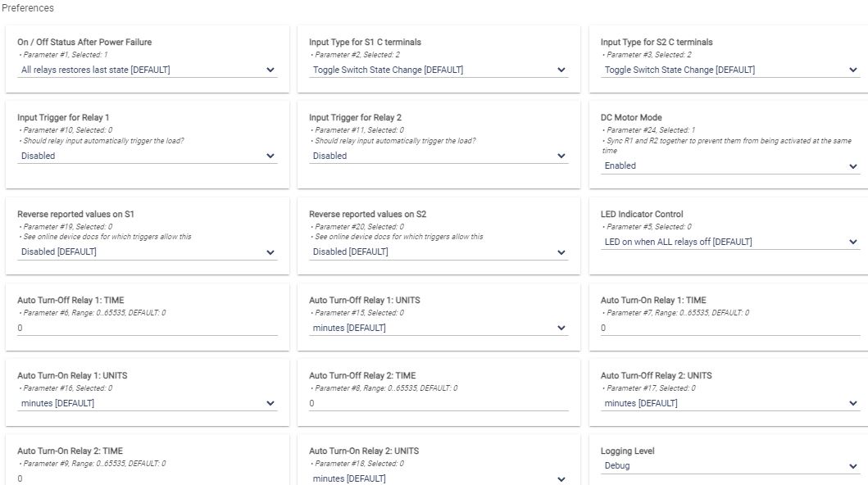Click chevron on Auto Turn-On Relay 2 UNITS
This screenshot has height=485, width=868.
561,479
